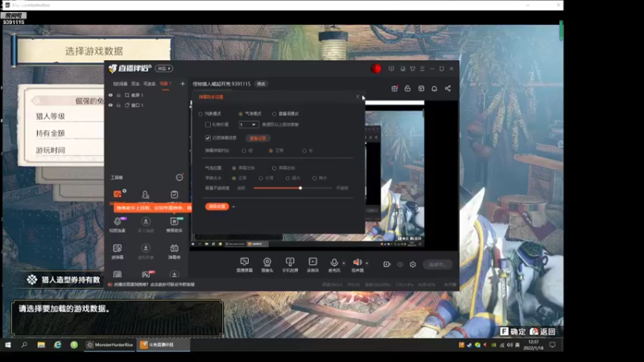The image size is (644, 362).
Task: Click the layout grid icon above preview
Action: click(421, 88)
